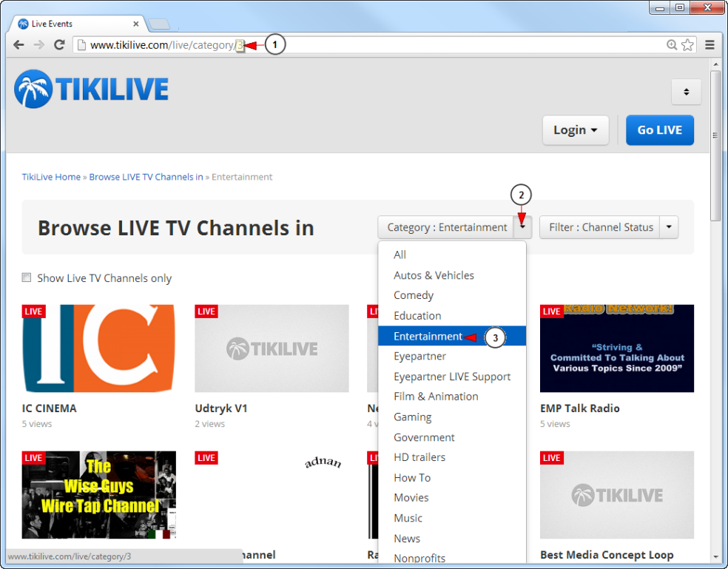
Task: Select the Entertainment category
Action: (x=452, y=336)
